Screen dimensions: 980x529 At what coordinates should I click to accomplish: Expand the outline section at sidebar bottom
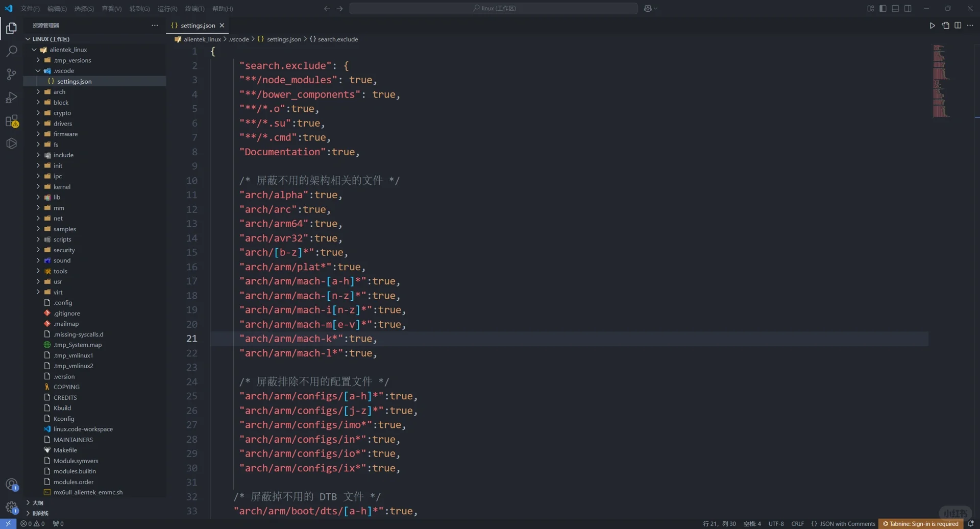coord(95,503)
